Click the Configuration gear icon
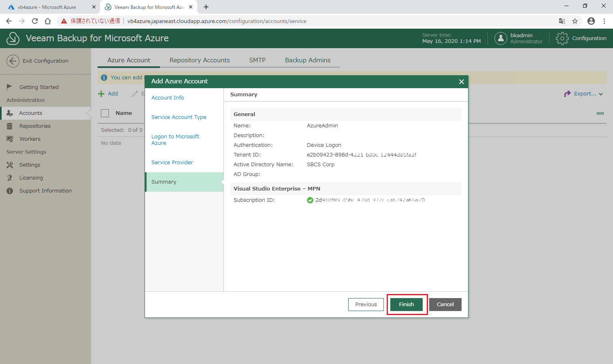613x364 pixels. (x=562, y=38)
